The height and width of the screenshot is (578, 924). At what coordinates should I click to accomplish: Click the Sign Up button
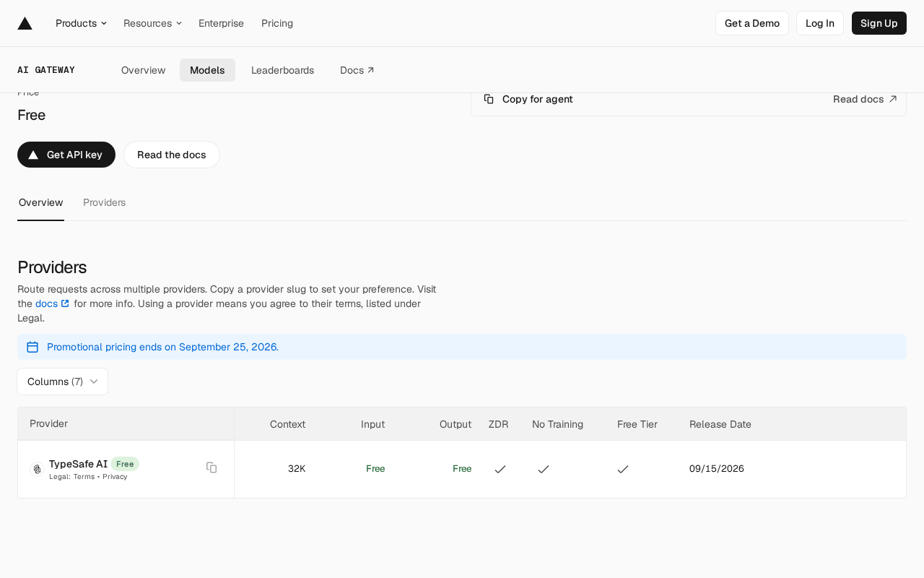pos(879,23)
